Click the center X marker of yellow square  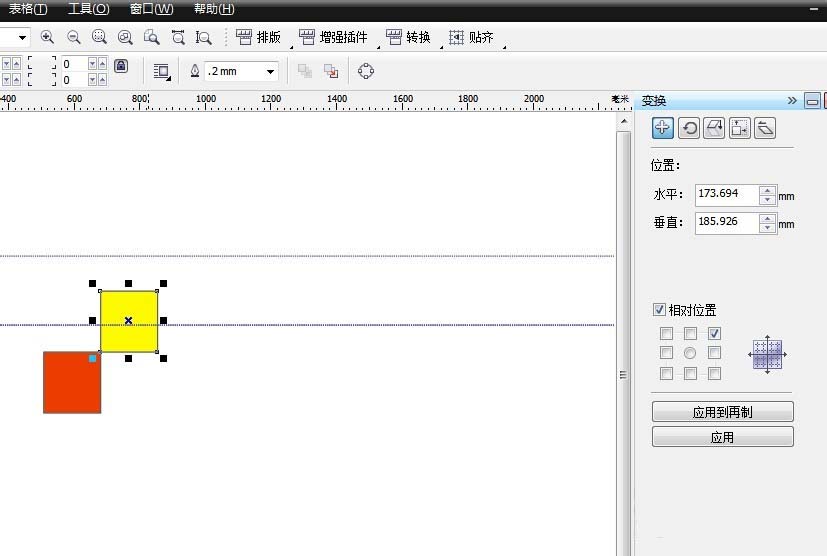128,320
